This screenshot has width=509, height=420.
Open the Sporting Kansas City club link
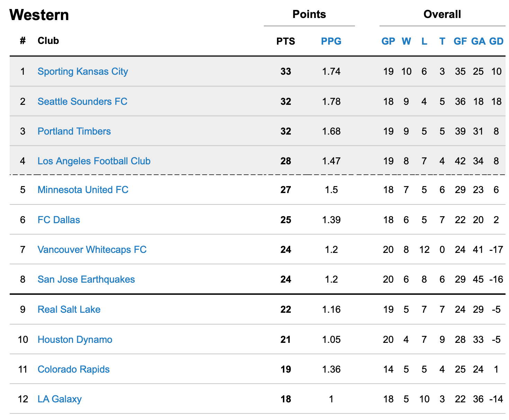[x=83, y=72]
